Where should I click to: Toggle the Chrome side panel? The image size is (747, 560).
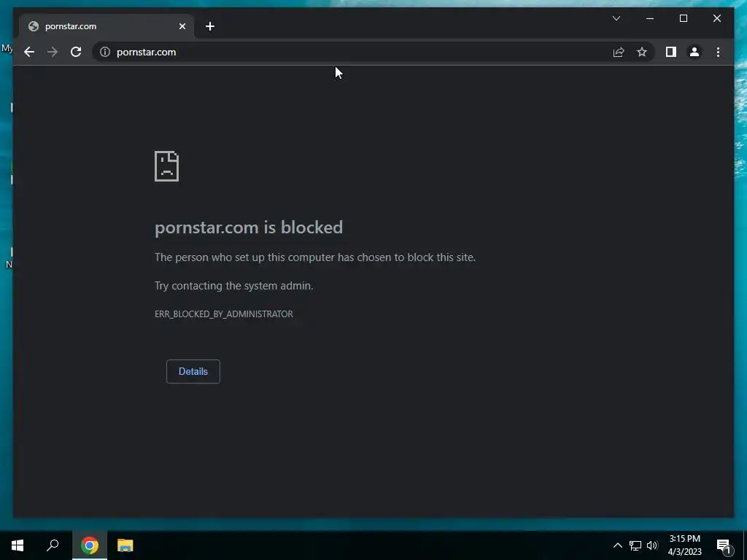671,52
